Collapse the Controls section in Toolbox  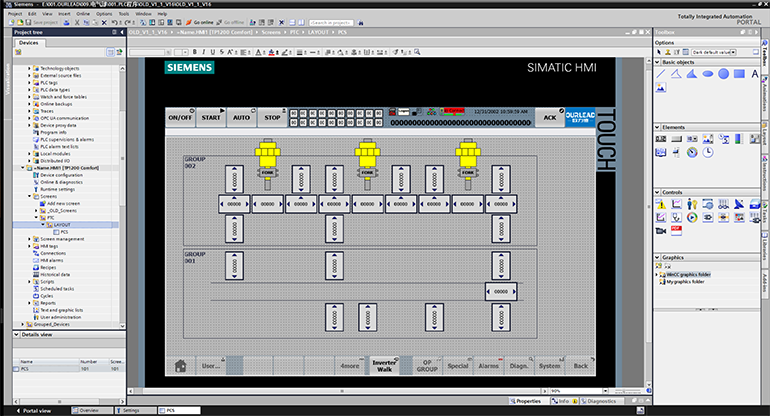[x=658, y=193]
